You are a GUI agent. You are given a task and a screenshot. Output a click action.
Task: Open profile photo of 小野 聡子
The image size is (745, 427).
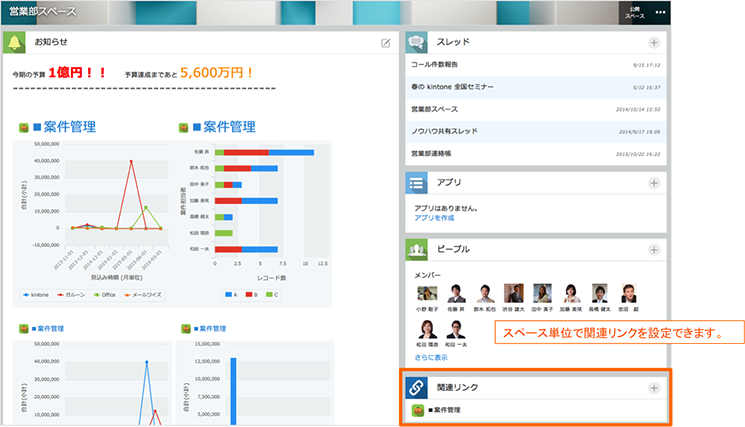coord(427,294)
